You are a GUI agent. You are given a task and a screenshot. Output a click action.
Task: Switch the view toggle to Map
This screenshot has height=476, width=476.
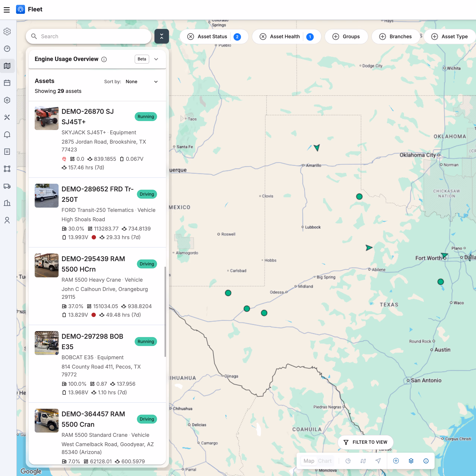pyautogui.click(x=309, y=461)
